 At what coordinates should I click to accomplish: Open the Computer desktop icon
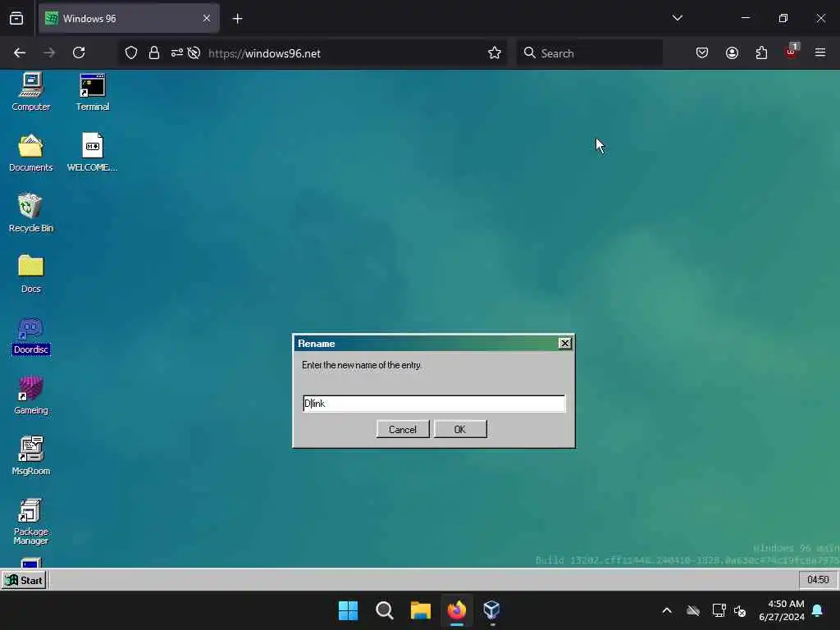pyautogui.click(x=31, y=91)
